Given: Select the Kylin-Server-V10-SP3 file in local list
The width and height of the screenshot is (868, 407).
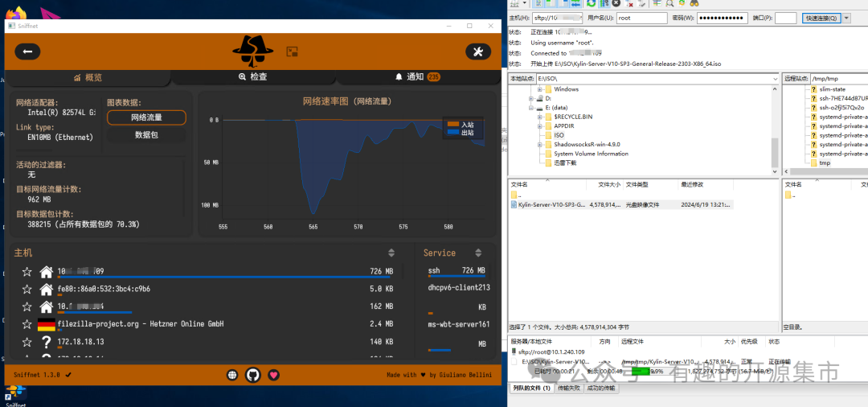Looking at the screenshot, I should coord(621,204).
